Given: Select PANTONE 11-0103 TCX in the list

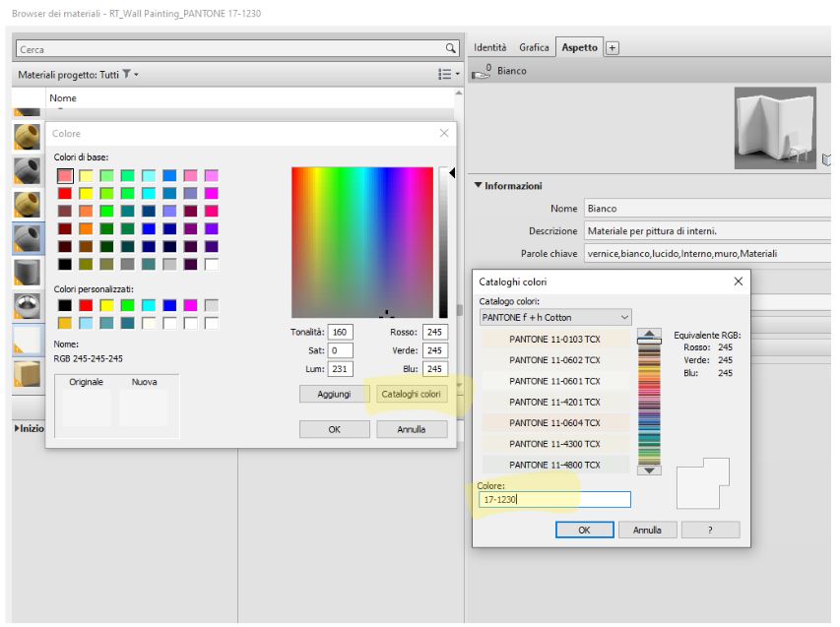Looking at the screenshot, I should 555,339.
